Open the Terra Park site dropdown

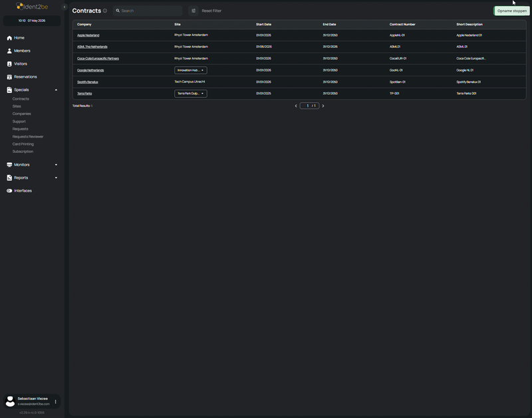tap(191, 94)
